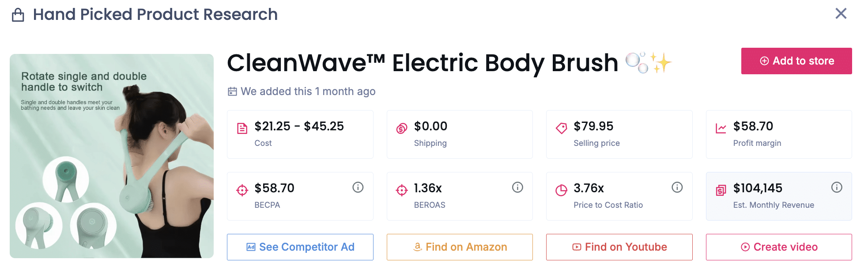868x267 pixels.
Task: Click the price tag icon for Selling price
Action: pos(561,127)
